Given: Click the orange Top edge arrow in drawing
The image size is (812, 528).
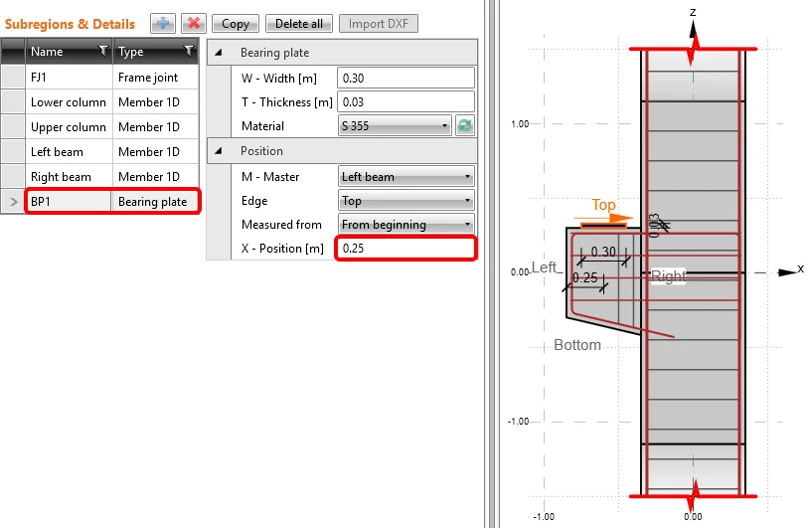Looking at the screenshot, I should (603, 218).
